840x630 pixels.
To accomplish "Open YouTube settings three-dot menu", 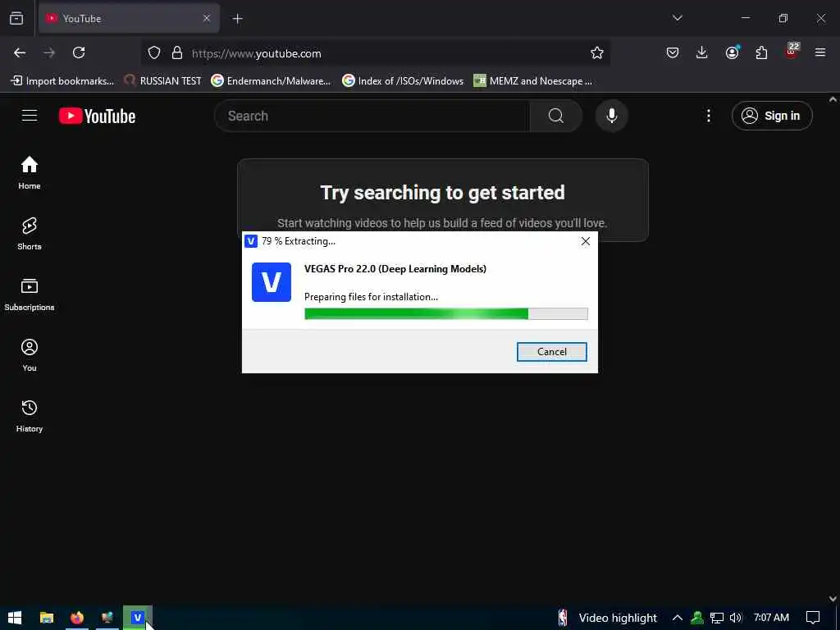I will click(708, 116).
